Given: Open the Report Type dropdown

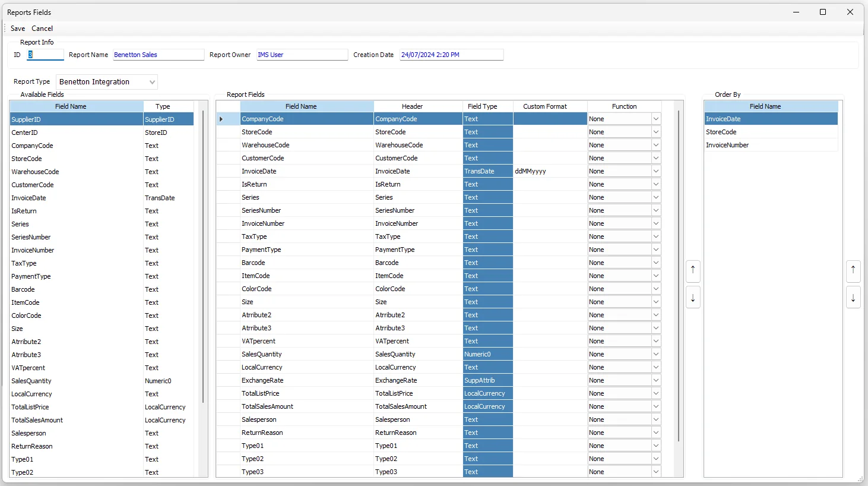Looking at the screenshot, I should 152,82.
